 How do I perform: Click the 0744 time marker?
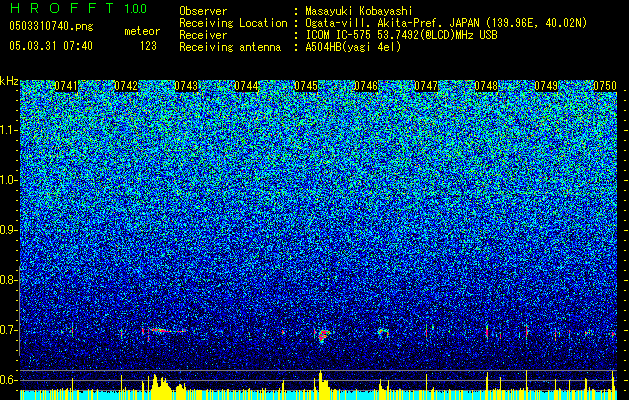[246, 86]
